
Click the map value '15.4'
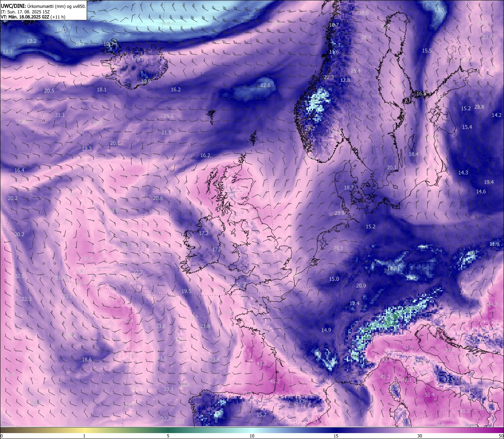tap(467, 127)
